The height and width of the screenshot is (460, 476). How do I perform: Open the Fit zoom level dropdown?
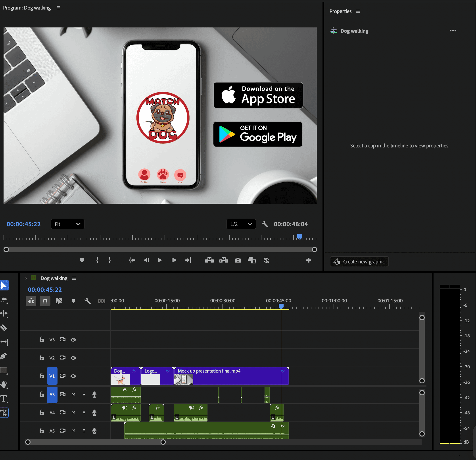coord(67,224)
